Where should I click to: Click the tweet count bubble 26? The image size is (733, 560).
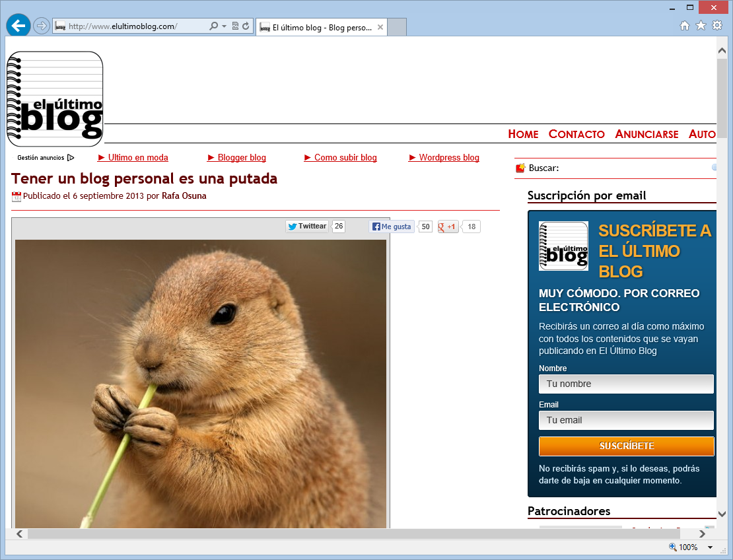tap(339, 227)
